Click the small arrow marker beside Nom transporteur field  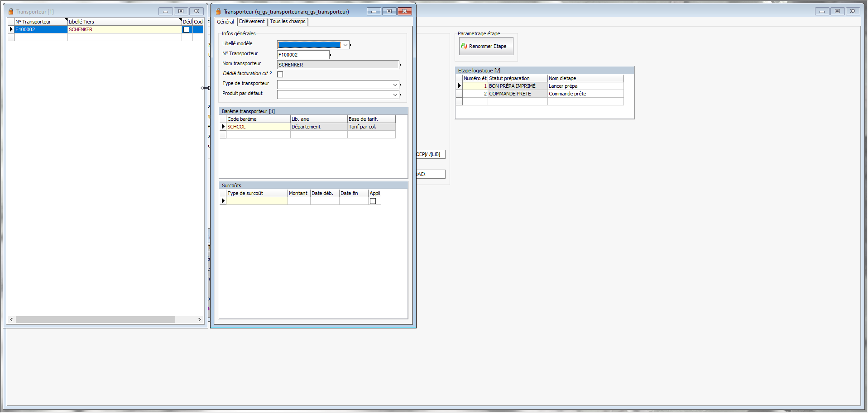[400, 65]
